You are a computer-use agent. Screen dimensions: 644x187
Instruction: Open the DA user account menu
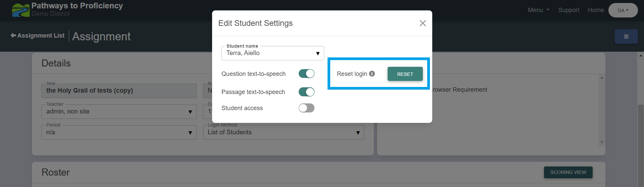click(623, 10)
